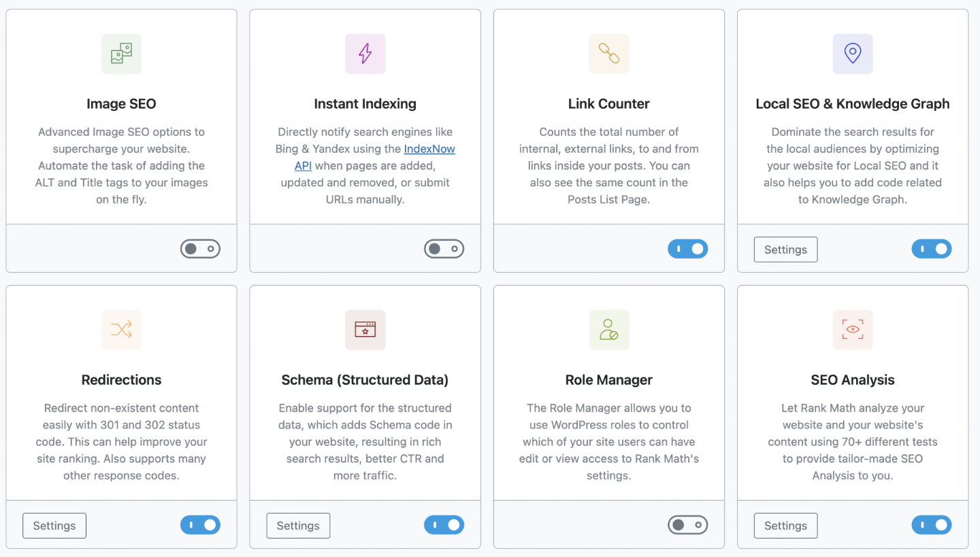Image resolution: width=980 pixels, height=557 pixels.
Task: Click the SEO Analysis eye icon
Action: [852, 330]
